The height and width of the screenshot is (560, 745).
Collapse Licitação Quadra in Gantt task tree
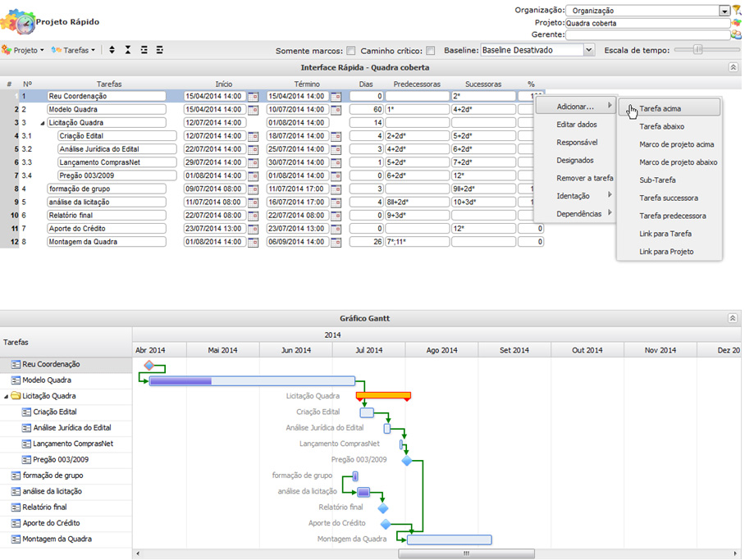click(x=7, y=396)
